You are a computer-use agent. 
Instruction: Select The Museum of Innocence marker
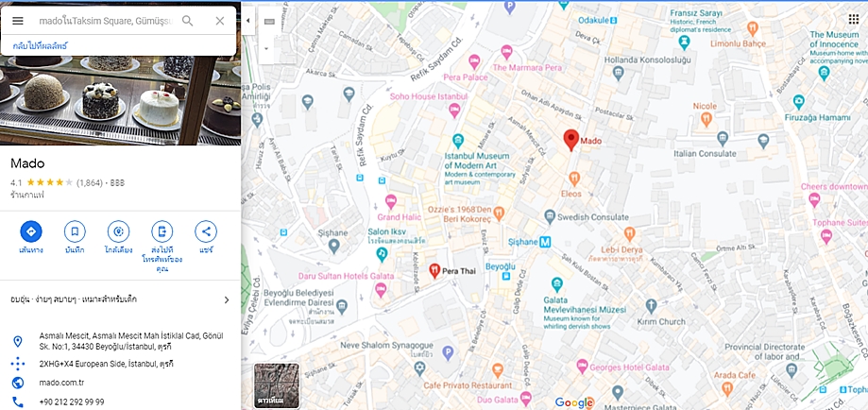(825, 73)
